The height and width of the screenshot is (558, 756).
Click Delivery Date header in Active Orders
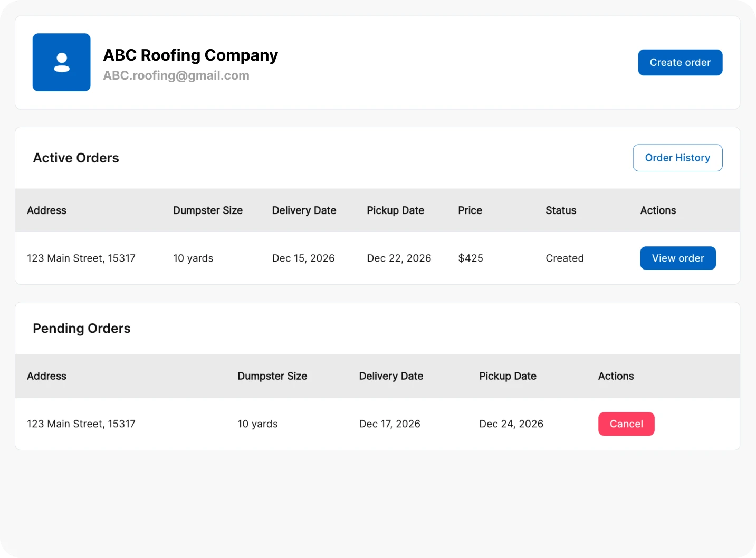304,210
